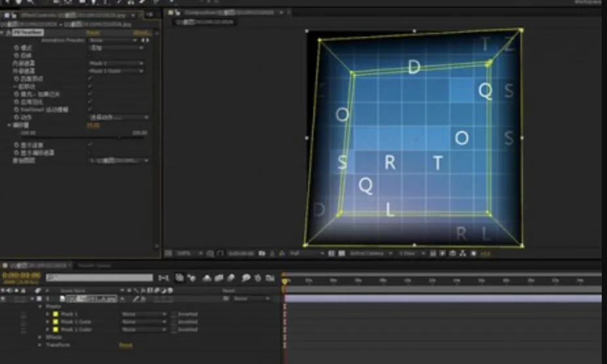Open the Active Camera view dropdown
This screenshot has height=364, width=607.
(x=370, y=253)
